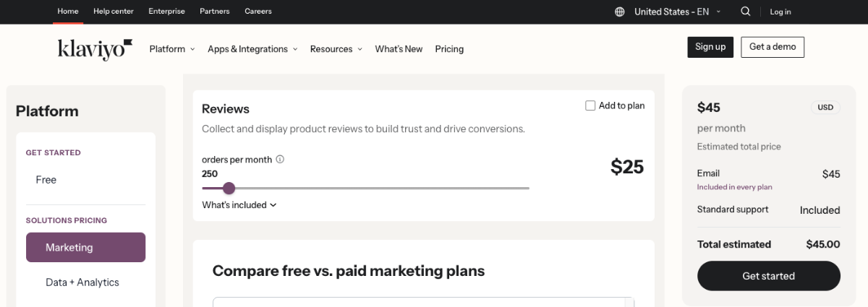Select Marketing in solutions pricing sidebar

[x=85, y=247]
